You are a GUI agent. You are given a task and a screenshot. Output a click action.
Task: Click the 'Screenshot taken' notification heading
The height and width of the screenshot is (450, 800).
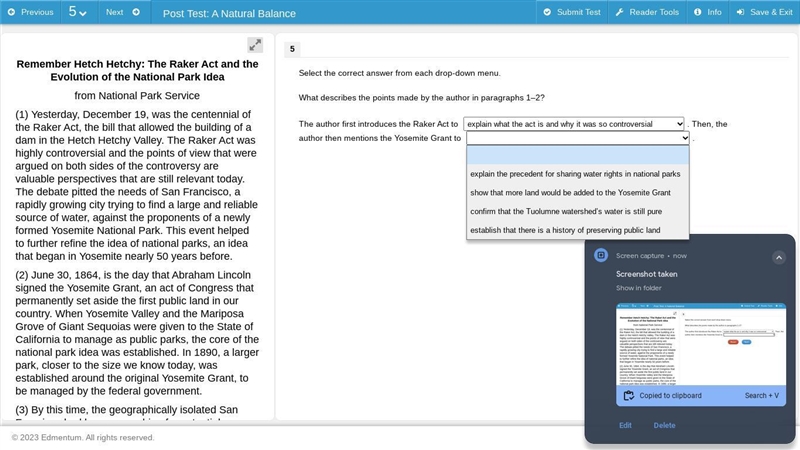tap(646, 274)
